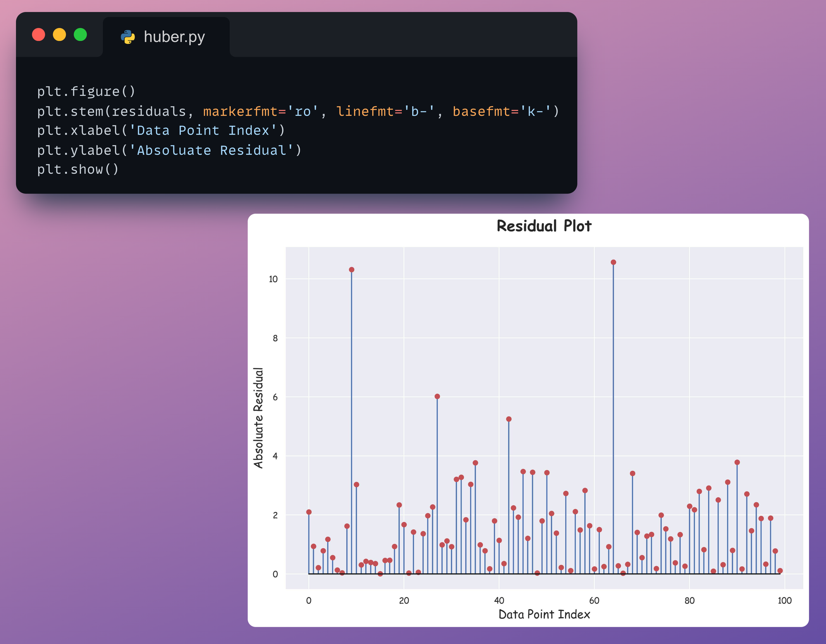This screenshot has width=826, height=644.
Task: Click the tallest stem marker near index 64
Action: pyautogui.click(x=613, y=262)
